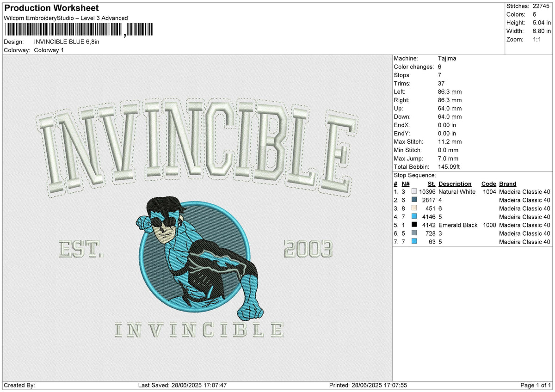Screen dimensions: 555x392
Task: Click the skin tone swatch in stop row 3
Action: coord(414,208)
